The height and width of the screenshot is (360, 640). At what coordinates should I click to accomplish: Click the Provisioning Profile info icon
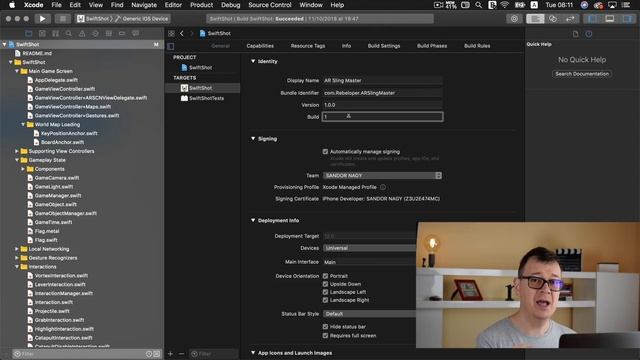point(383,187)
